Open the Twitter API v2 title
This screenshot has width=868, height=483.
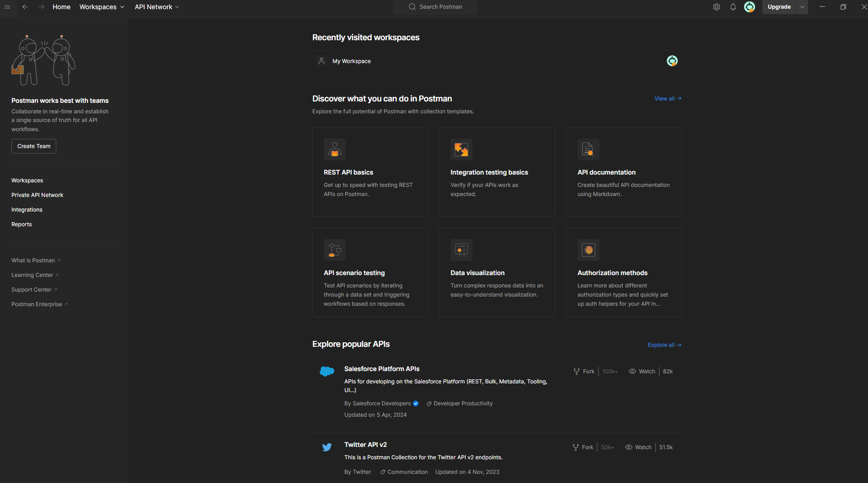point(365,445)
